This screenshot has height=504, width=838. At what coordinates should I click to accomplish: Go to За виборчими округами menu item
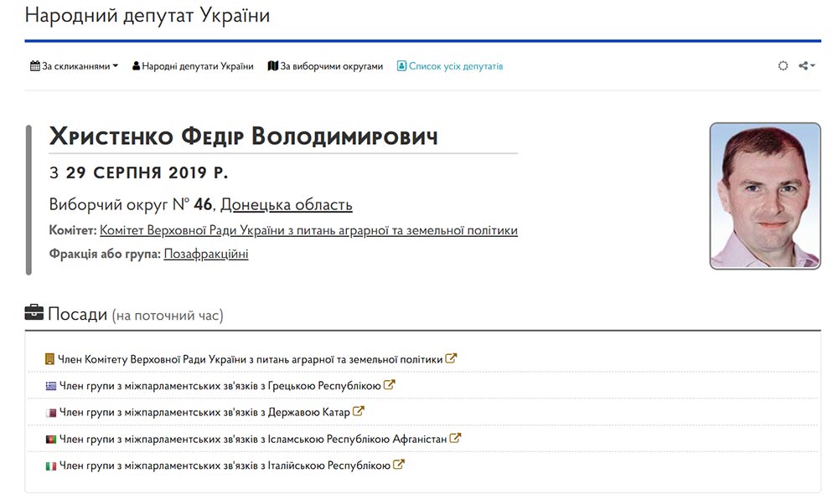click(x=325, y=66)
